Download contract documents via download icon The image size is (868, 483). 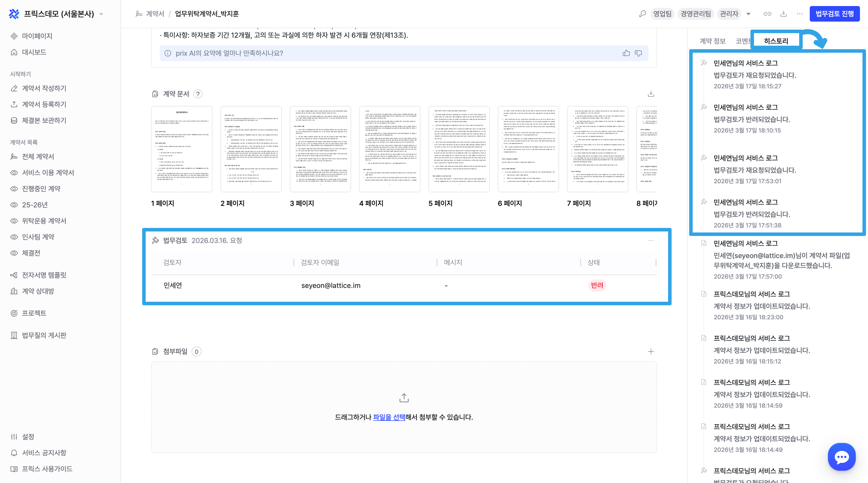tap(651, 94)
